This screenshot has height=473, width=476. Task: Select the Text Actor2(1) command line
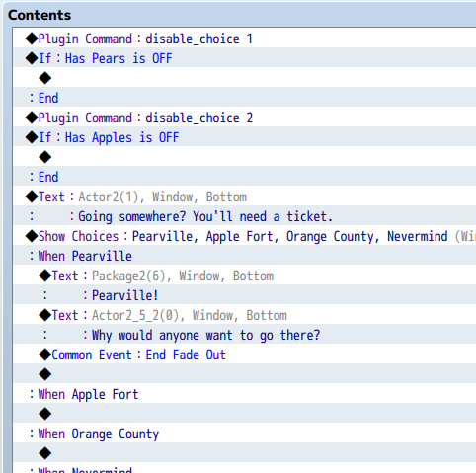pyautogui.click(x=245, y=197)
